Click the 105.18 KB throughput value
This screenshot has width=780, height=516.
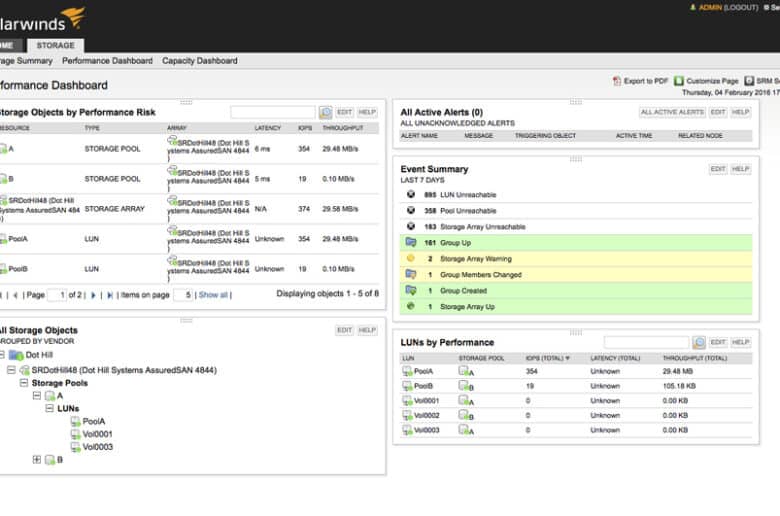tap(679, 386)
